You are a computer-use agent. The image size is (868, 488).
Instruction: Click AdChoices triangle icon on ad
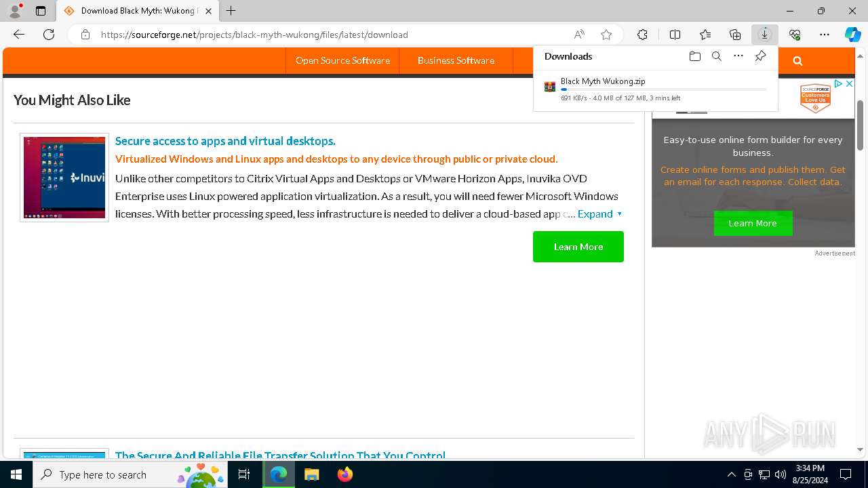[838, 84]
